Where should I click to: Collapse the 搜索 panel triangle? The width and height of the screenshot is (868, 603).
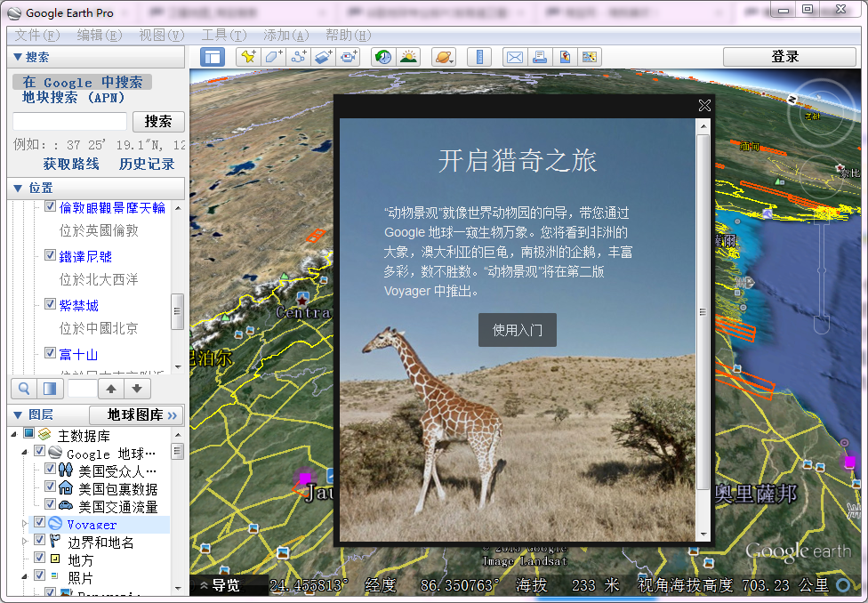(17, 57)
